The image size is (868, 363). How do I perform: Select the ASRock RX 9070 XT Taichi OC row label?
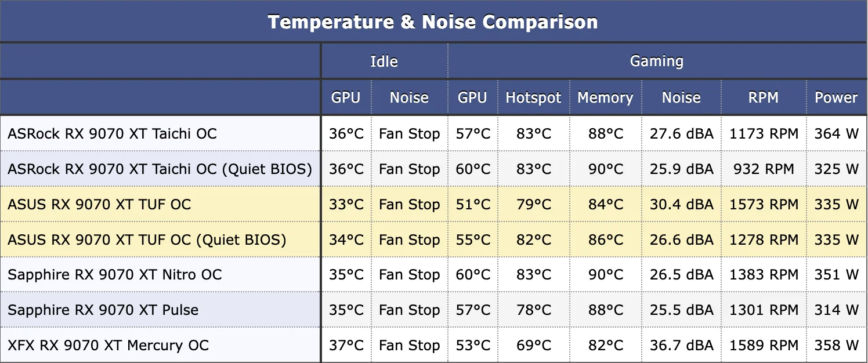112,134
